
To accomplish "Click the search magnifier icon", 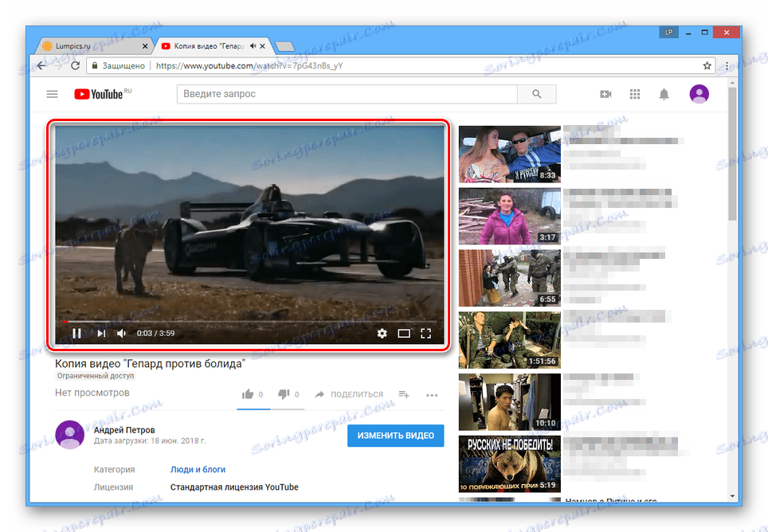I will (x=536, y=94).
